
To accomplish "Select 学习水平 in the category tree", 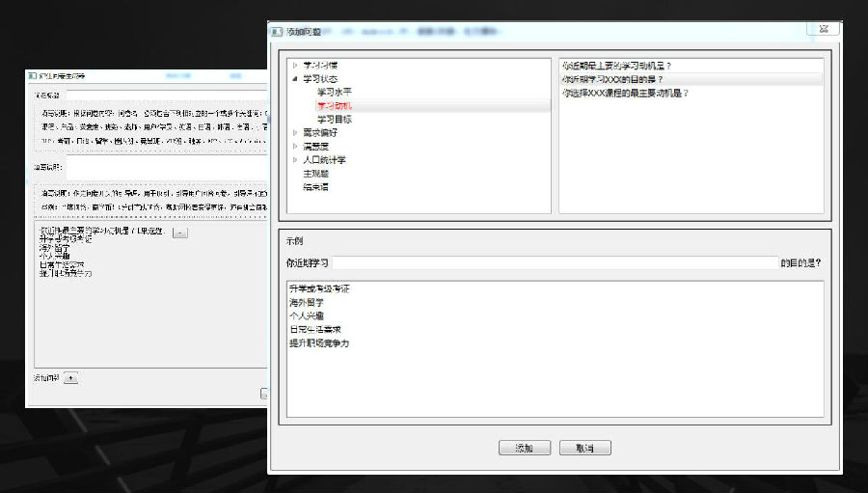I will [x=334, y=92].
